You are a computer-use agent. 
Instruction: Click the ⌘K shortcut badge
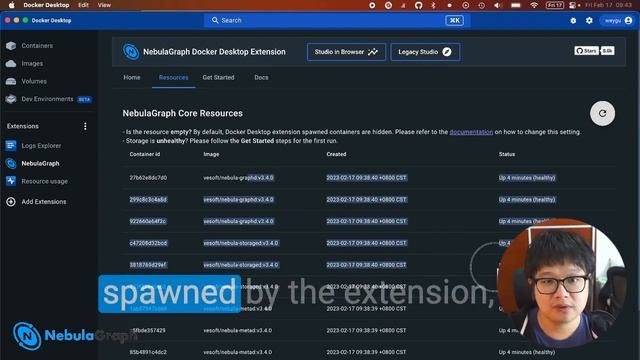pyautogui.click(x=454, y=20)
